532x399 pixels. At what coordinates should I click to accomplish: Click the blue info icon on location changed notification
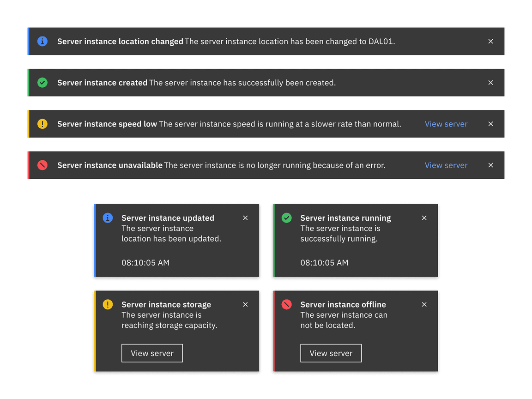[x=42, y=41]
